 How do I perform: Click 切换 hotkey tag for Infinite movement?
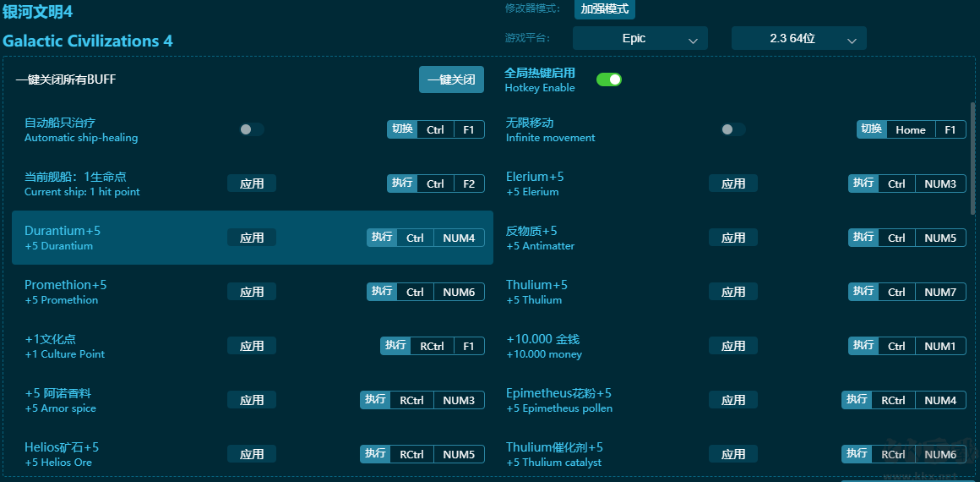pyautogui.click(x=872, y=129)
